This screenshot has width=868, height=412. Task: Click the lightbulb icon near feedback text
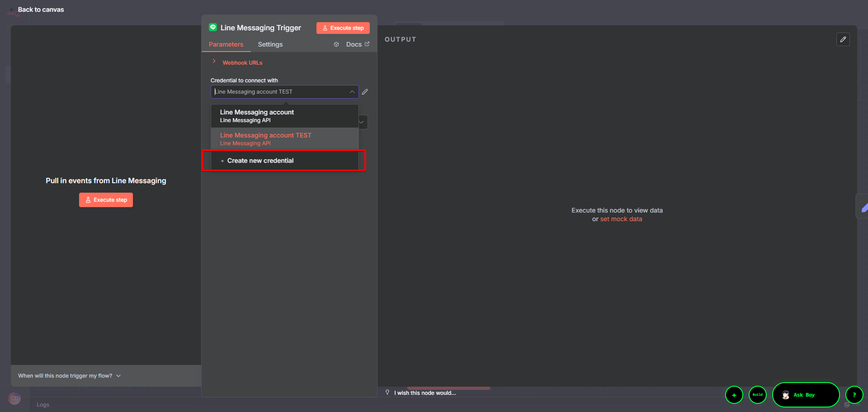(x=387, y=392)
